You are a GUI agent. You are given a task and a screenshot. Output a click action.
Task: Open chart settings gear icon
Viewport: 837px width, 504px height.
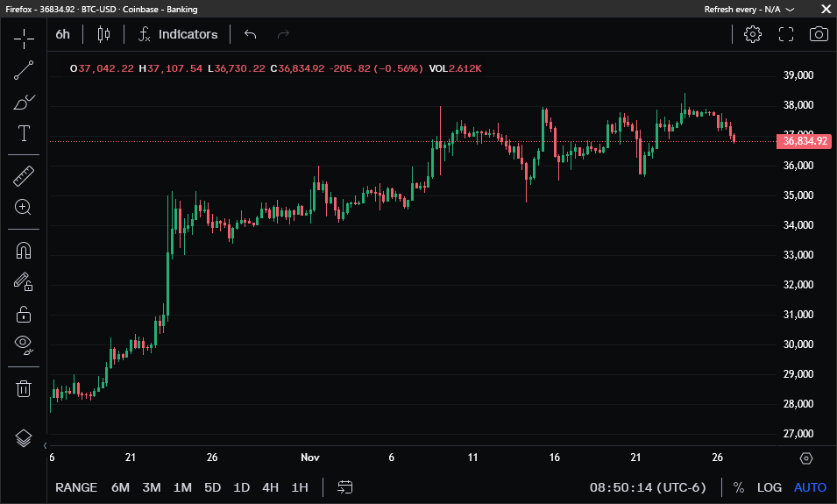(x=752, y=34)
